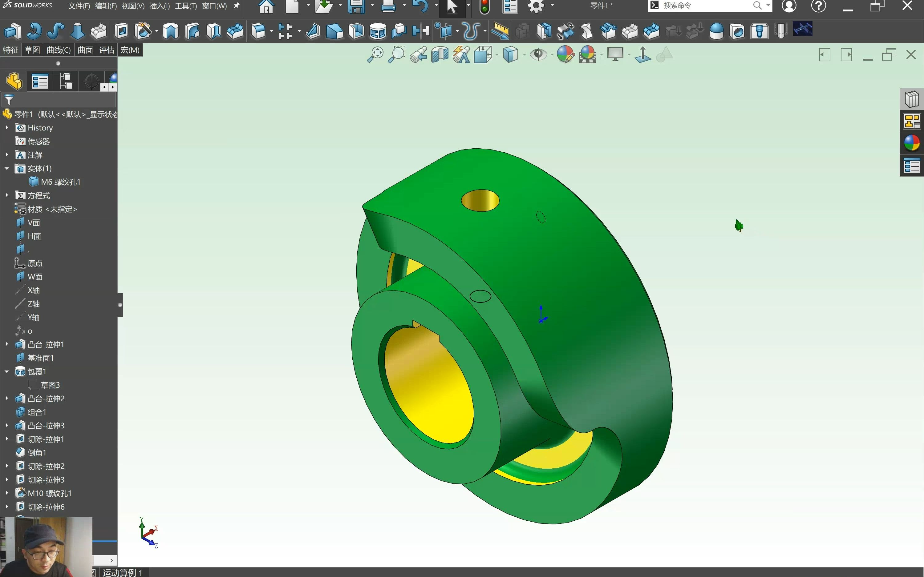The image size is (924, 577).
Task: Select the PropertyManager tab icon
Action: point(40,81)
